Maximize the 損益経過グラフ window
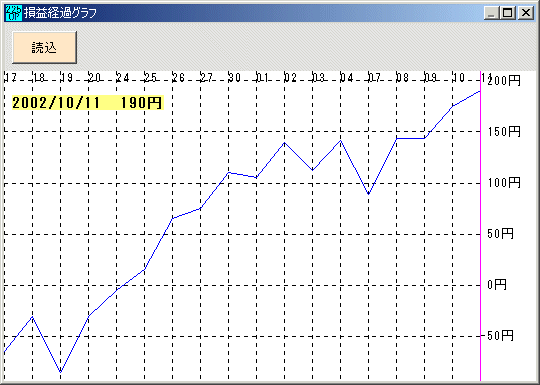 tap(507, 13)
